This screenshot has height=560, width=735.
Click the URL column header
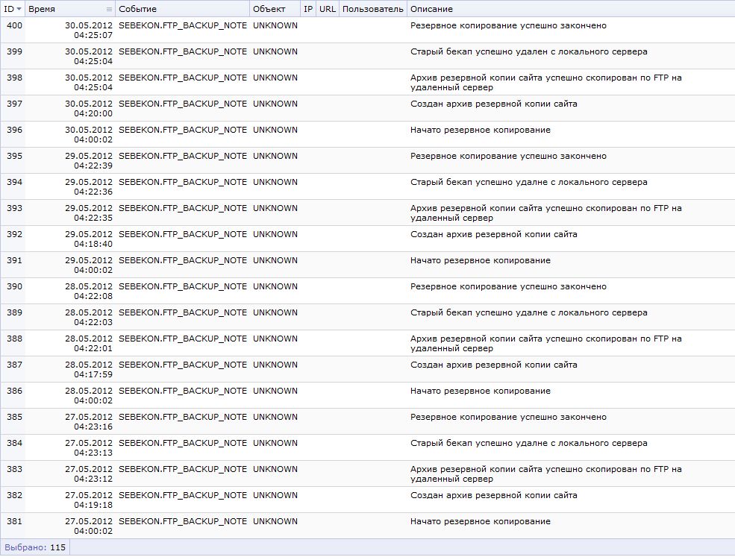pos(327,9)
